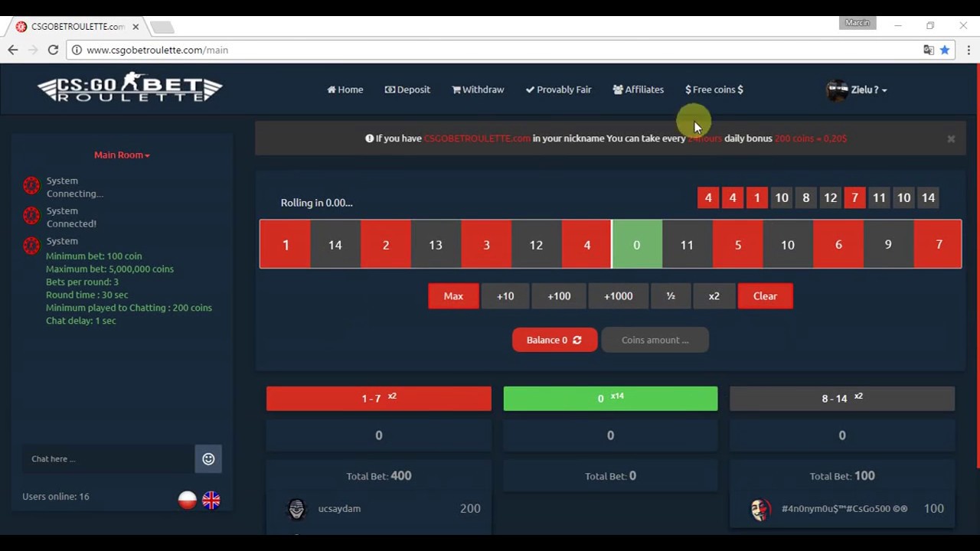Click the history result 8

[805, 198]
